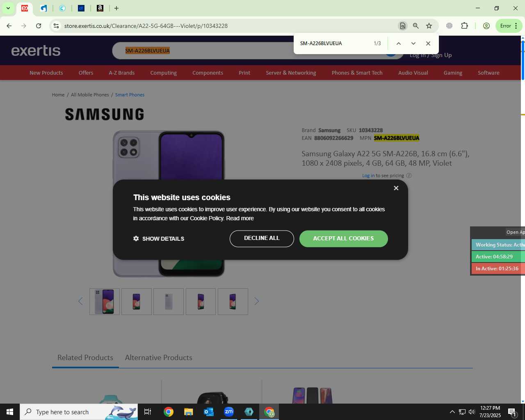Open the Phones & Smart Tech menu

357,73
